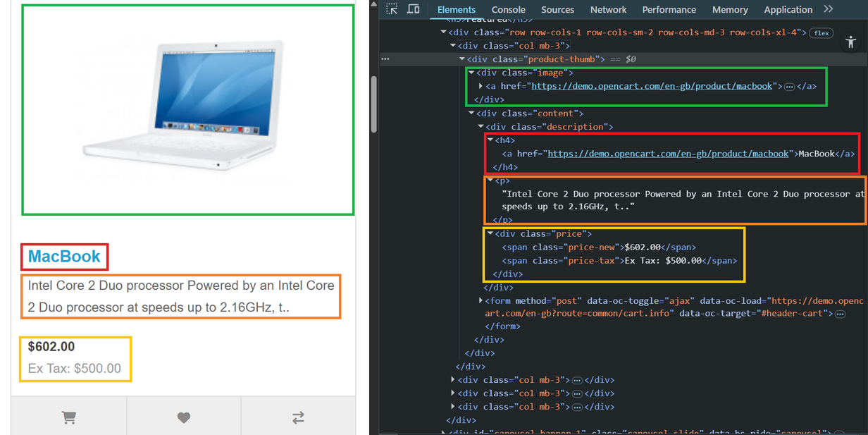Select the closing /h4 tag line
The image size is (868, 435).
click(505, 167)
